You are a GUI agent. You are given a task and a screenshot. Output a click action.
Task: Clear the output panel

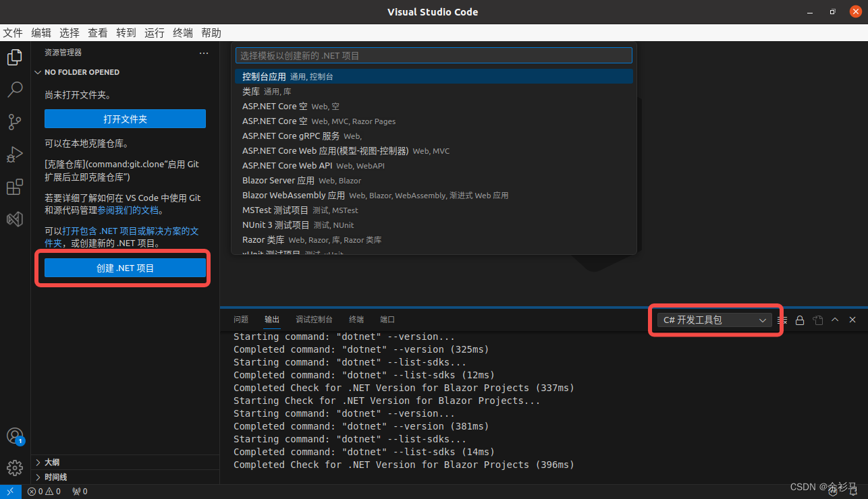point(782,320)
